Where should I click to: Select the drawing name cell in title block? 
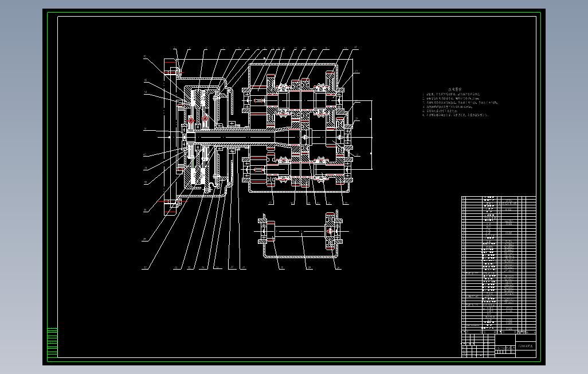[x=526, y=346]
